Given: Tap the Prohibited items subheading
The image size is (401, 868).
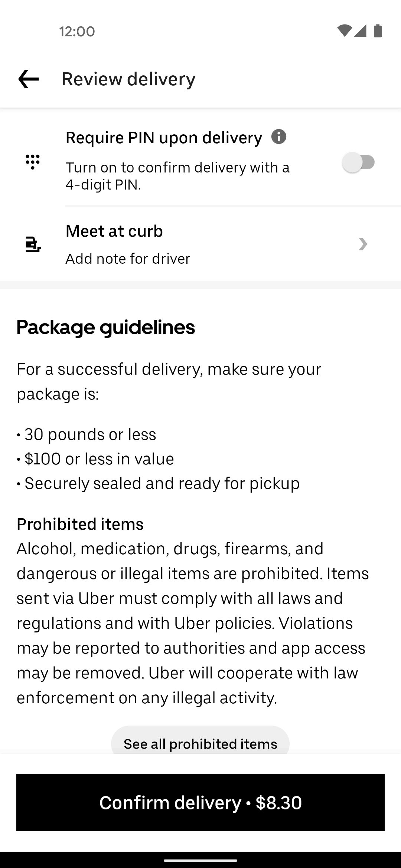Looking at the screenshot, I should point(80,524).
